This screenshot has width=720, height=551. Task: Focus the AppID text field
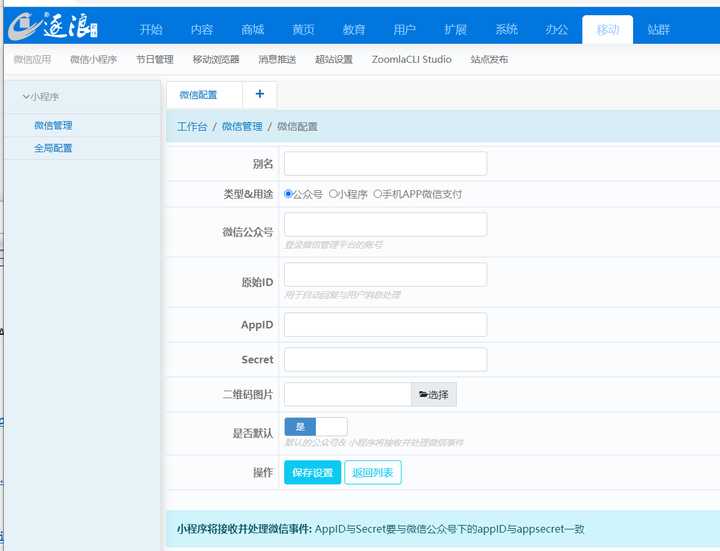pyautogui.click(x=385, y=325)
